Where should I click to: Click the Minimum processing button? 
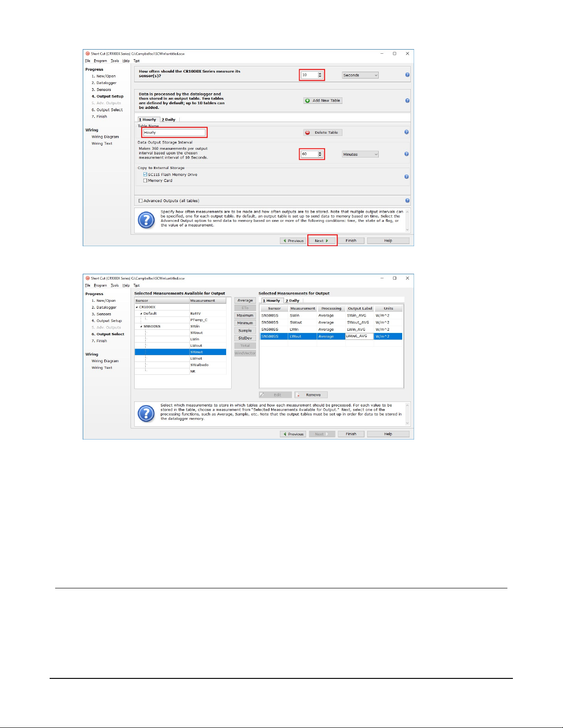pyautogui.click(x=245, y=323)
